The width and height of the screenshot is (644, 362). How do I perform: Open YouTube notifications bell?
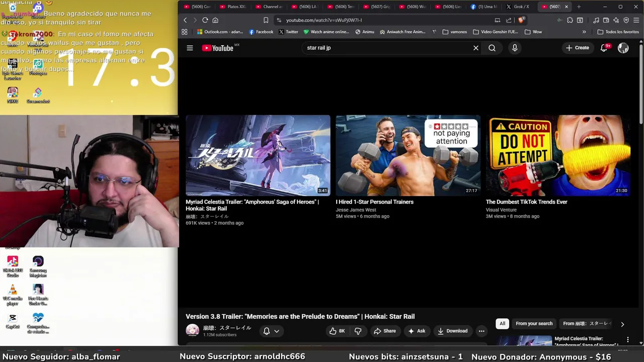coord(604,48)
